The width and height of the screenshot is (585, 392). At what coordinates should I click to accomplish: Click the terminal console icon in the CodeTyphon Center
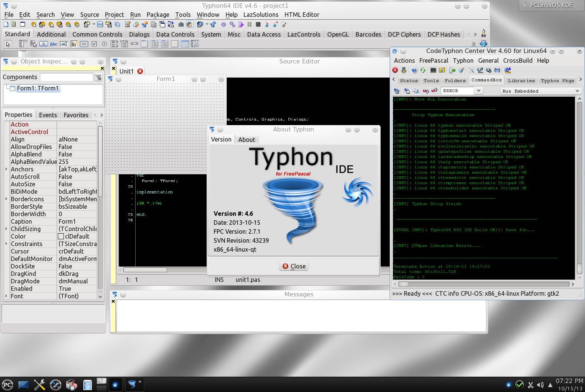(x=433, y=70)
